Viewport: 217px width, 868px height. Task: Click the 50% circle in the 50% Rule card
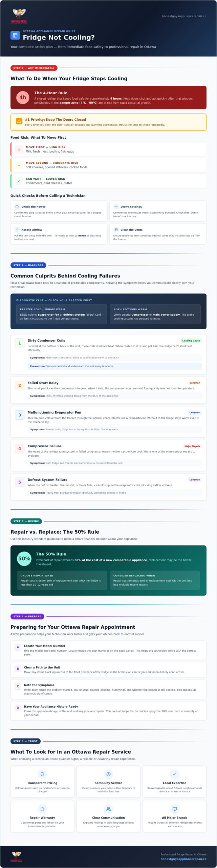(x=24, y=558)
